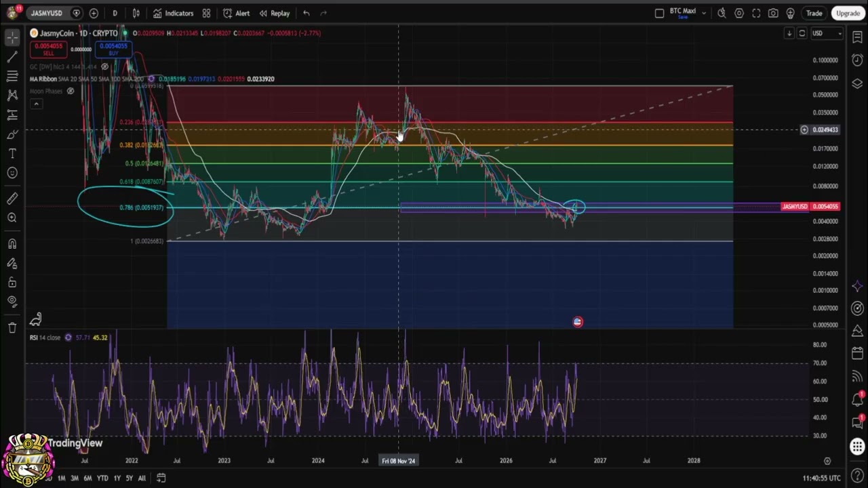The width and height of the screenshot is (868, 488).
Task: Toggle magnet mode for drawings
Action: (12, 244)
